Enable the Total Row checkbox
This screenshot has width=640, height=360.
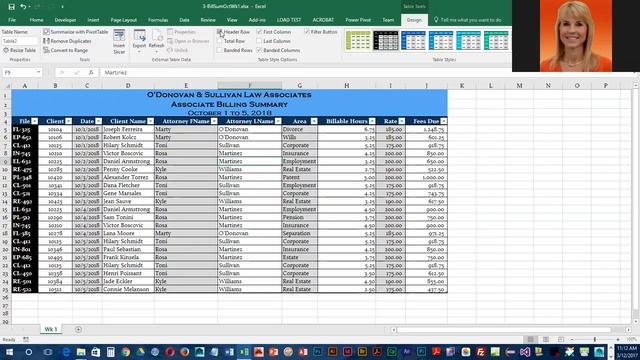point(220,41)
